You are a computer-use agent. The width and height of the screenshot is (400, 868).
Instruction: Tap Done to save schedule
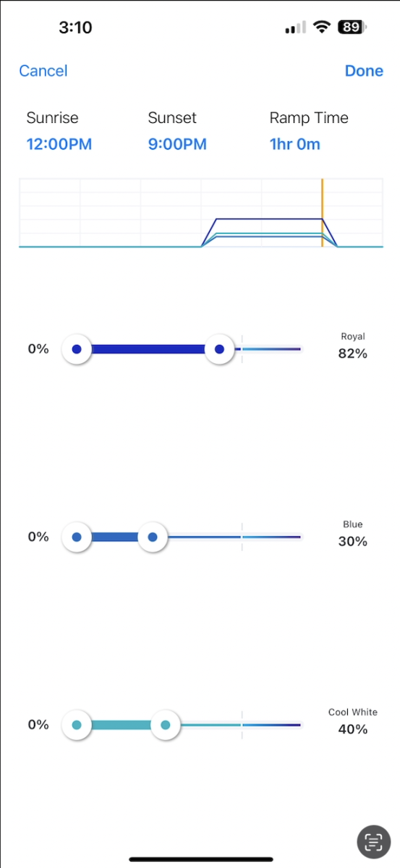click(364, 71)
